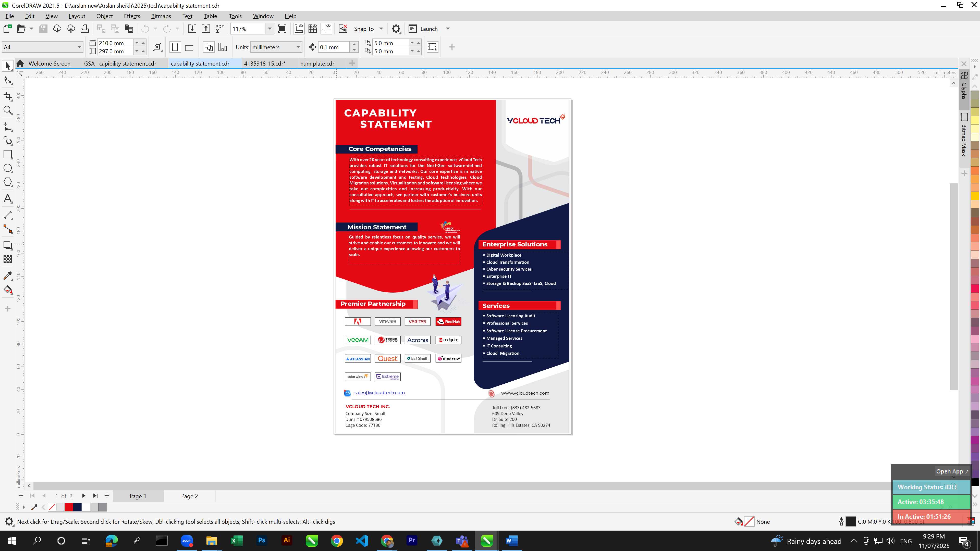
Task: Select the Pick tool
Action: [x=8, y=66]
